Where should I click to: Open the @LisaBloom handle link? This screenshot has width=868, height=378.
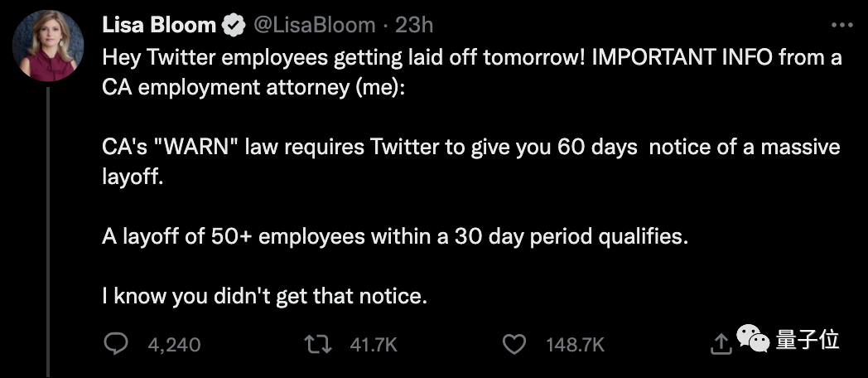point(315,26)
